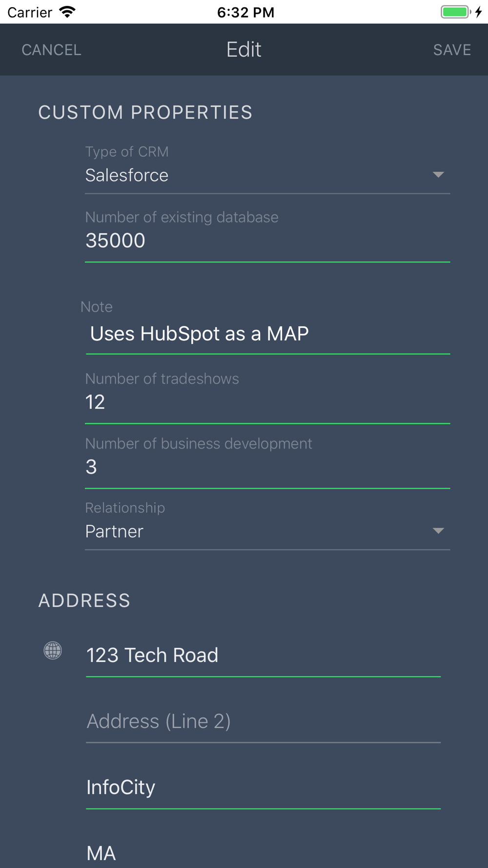Edit the Note field text

pyautogui.click(x=266, y=334)
